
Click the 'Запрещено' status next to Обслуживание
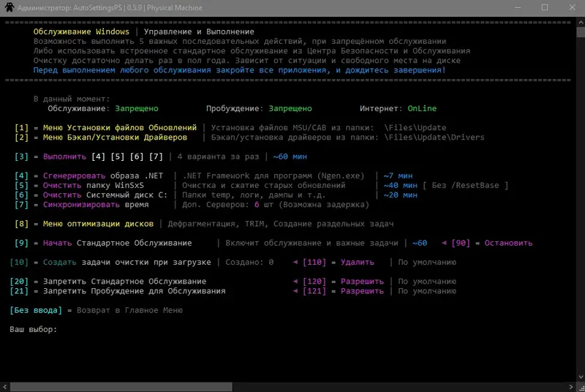(x=137, y=108)
